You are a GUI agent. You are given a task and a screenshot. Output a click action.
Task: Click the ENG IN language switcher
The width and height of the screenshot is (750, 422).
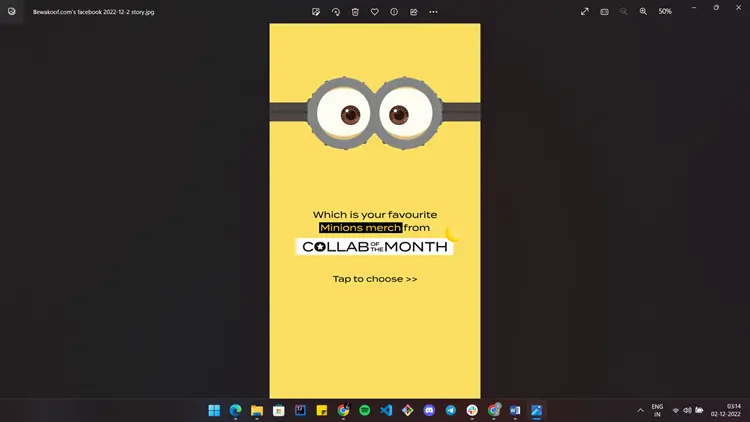click(657, 410)
